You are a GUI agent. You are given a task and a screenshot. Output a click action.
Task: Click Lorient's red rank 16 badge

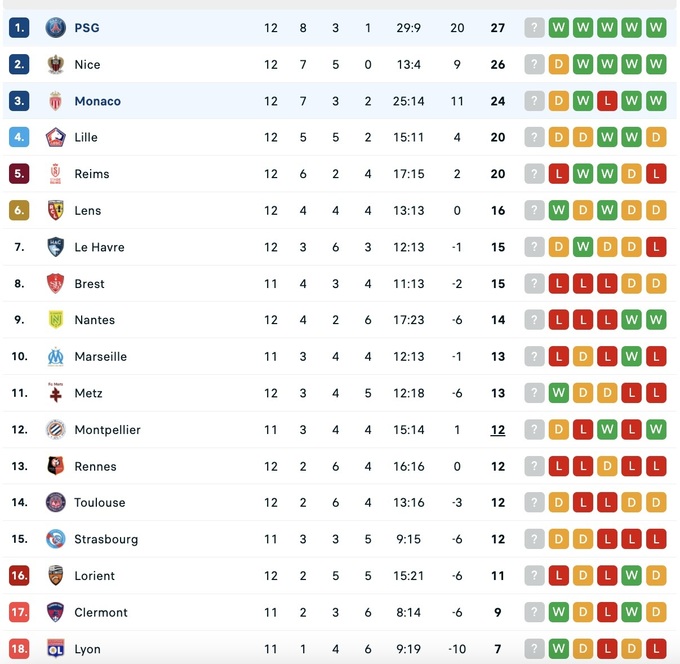tap(19, 576)
